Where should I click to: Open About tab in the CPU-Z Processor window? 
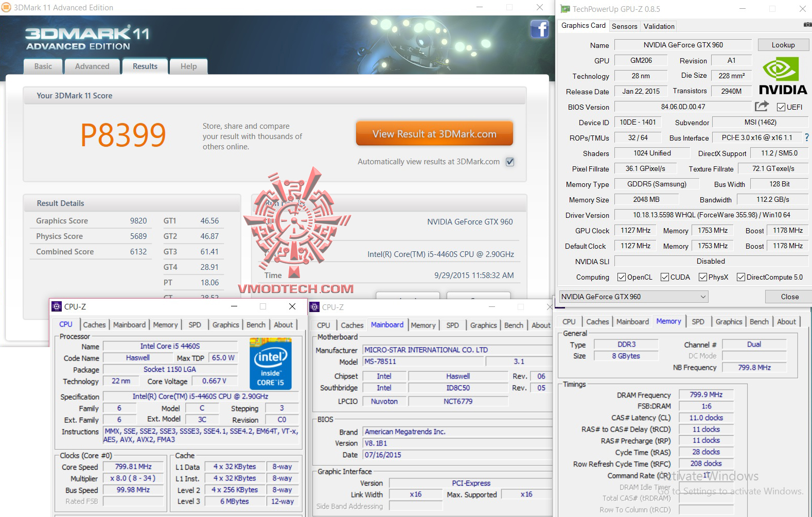click(283, 325)
